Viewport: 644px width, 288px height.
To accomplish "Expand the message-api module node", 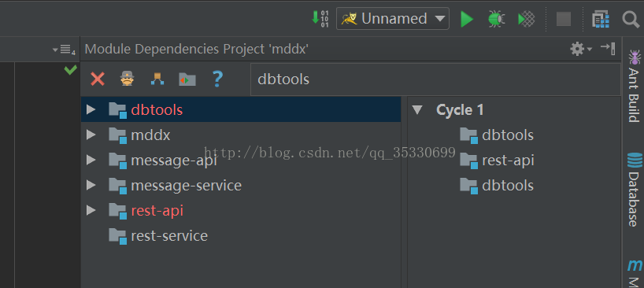I will click(91, 160).
